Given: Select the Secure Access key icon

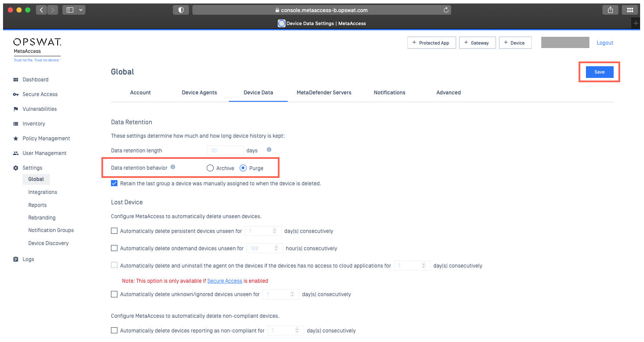Looking at the screenshot, I should [x=16, y=94].
